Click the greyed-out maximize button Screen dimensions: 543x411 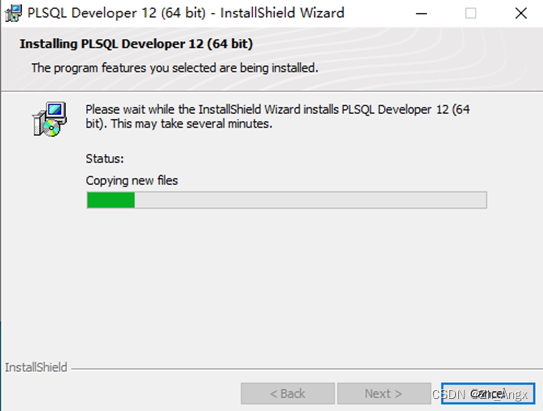tap(470, 14)
